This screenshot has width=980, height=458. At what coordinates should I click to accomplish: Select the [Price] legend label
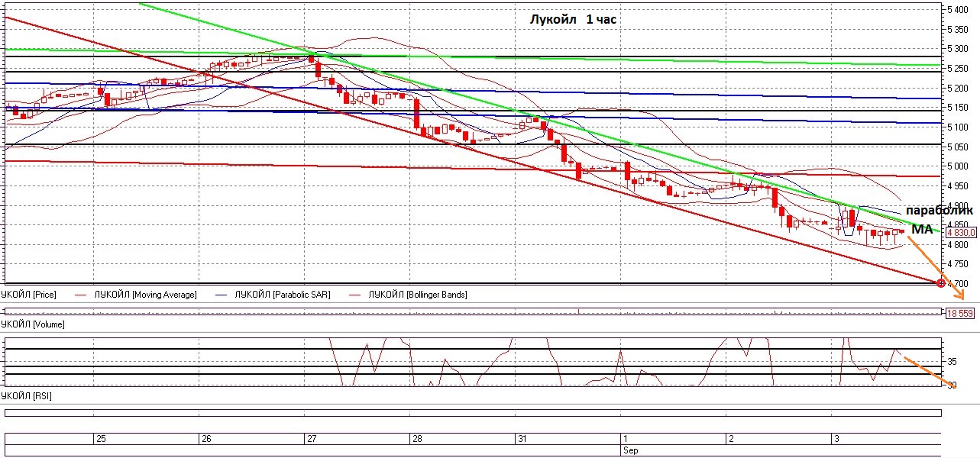tap(29, 294)
